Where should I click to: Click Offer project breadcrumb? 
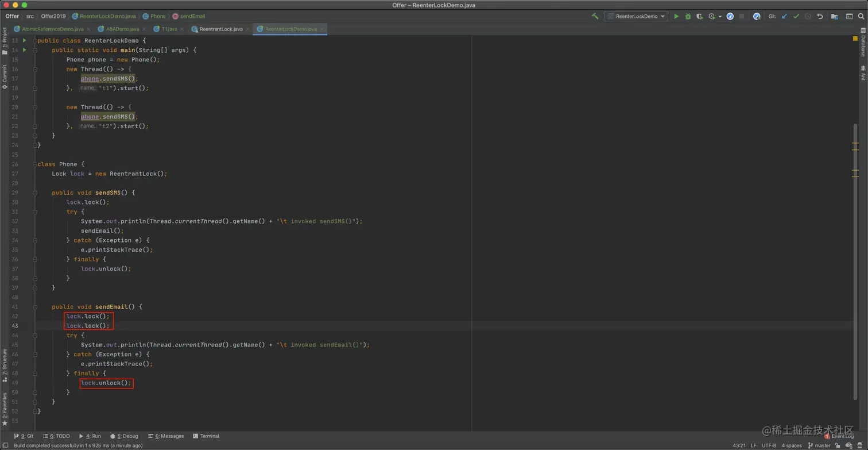(x=12, y=17)
